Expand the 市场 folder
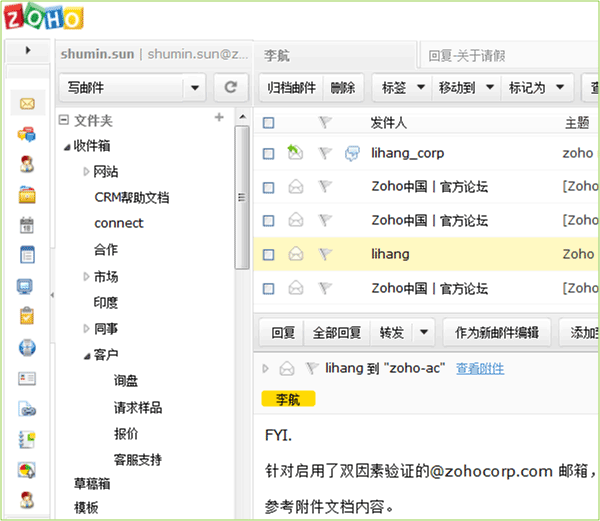 tap(86, 277)
